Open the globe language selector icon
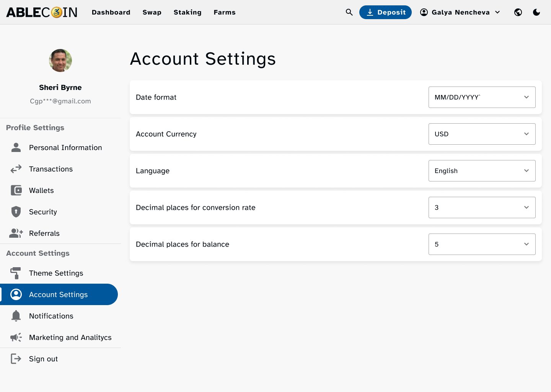This screenshot has height=392, width=551. [x=518, y=12]
